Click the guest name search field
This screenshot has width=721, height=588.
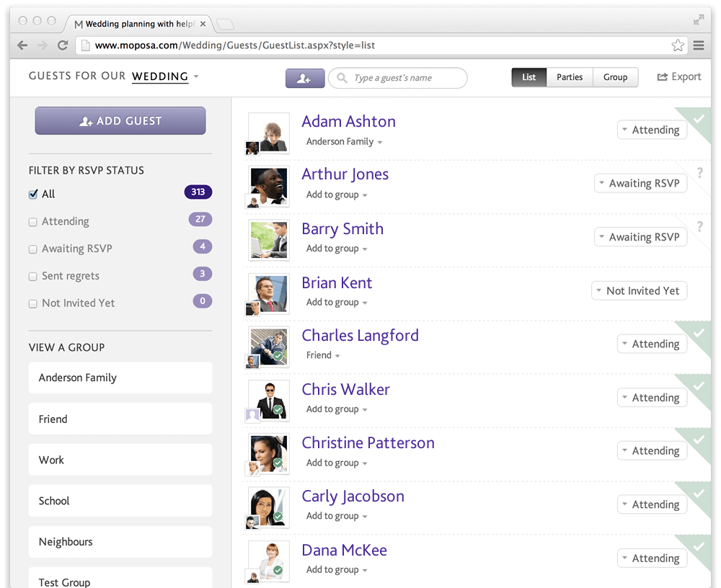point(405,78)
